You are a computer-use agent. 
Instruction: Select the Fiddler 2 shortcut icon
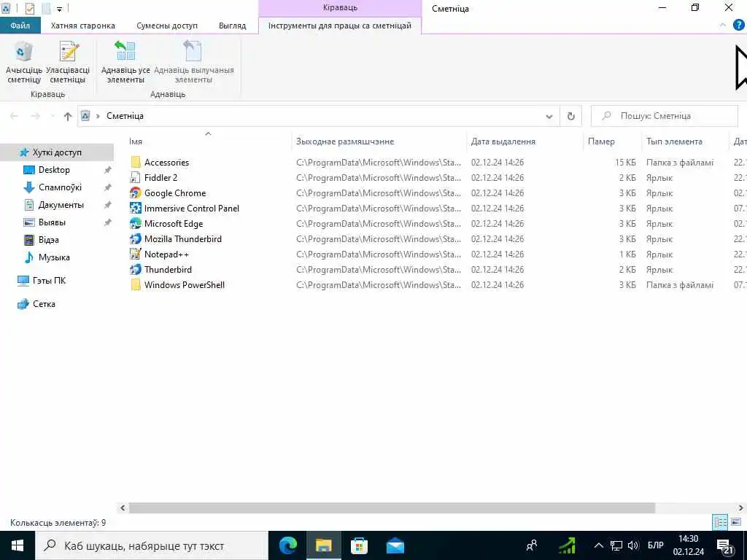(135, 178)
